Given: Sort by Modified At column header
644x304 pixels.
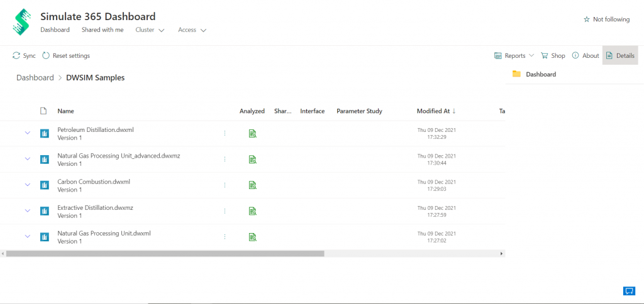Looking at the screenshot, I should tap(433, 111).
